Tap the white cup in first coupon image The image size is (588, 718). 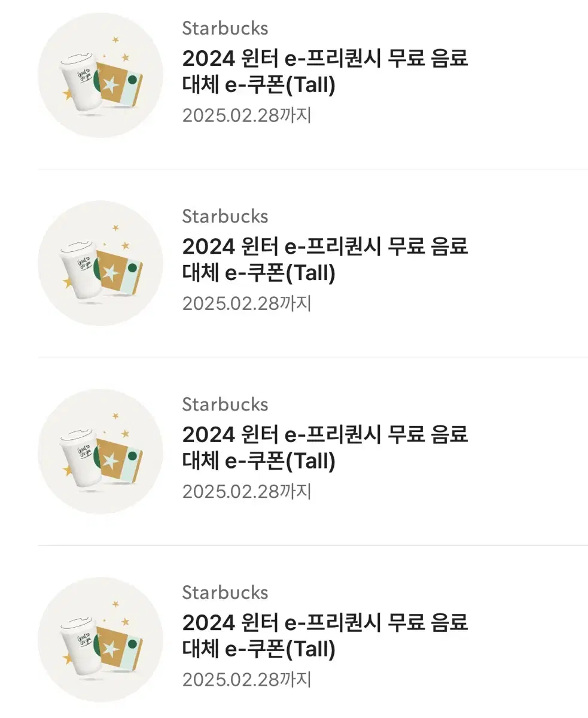coord(78,81)
